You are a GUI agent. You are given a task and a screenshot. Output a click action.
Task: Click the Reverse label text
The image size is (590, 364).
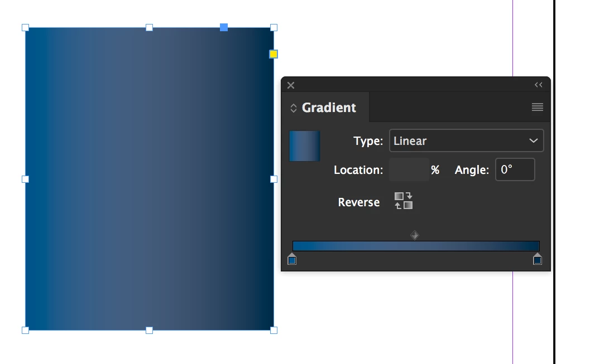click(358, 202)
